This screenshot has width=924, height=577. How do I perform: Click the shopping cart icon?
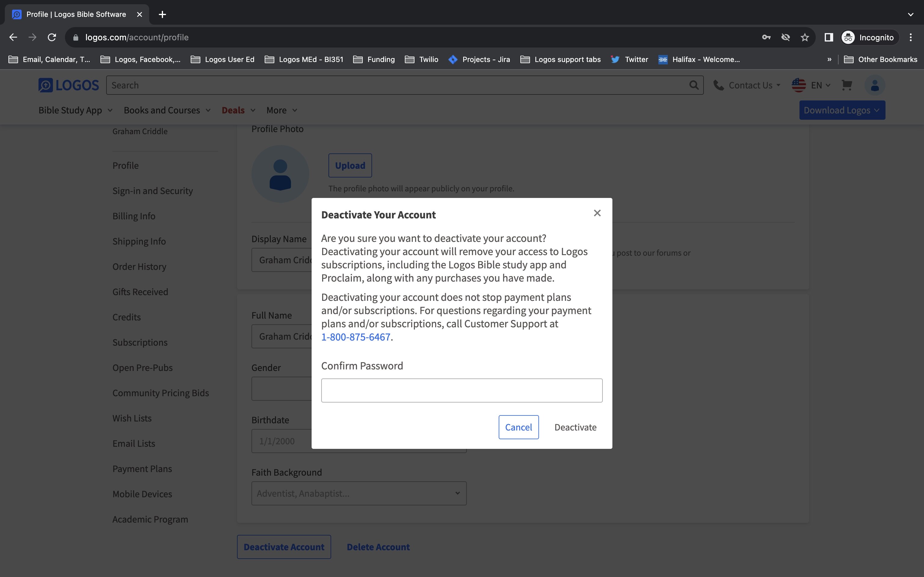point(847,85)
